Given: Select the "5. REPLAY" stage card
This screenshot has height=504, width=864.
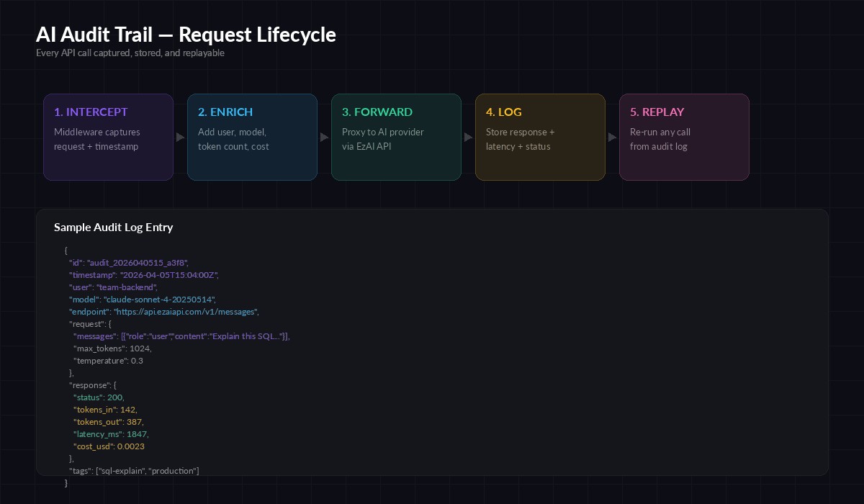Looking at the screenshot, I should click(x=684, y=137).
